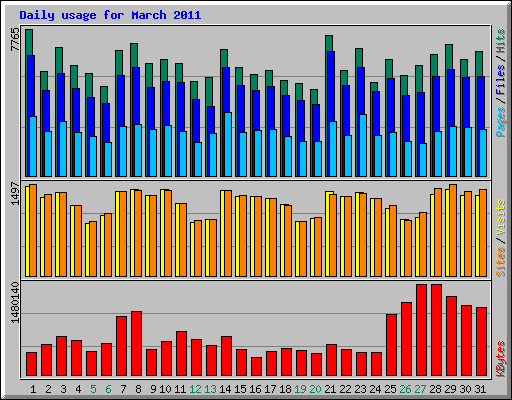Click day 21 on the x-axis

pyautogui.click(x=330, y=389)
